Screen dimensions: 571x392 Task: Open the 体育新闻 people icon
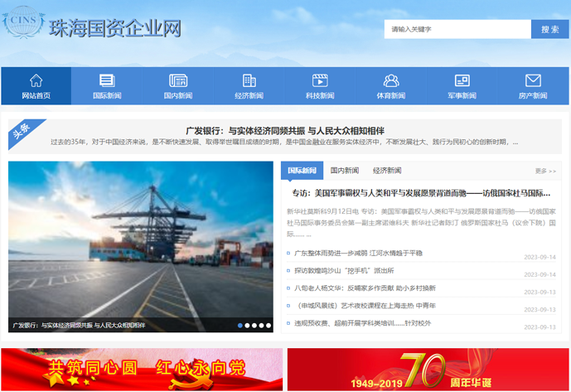(391, 80)
